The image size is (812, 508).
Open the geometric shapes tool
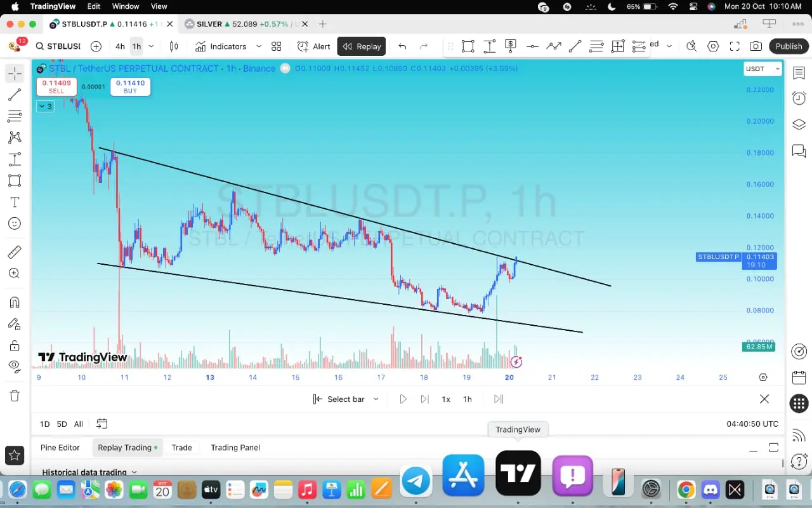pyautogui.click(x=15, y=180)
